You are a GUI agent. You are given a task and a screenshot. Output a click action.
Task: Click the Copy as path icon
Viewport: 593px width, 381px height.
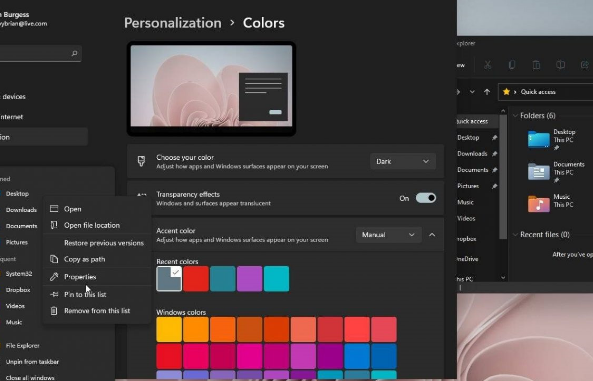click(x=54, y=259)
